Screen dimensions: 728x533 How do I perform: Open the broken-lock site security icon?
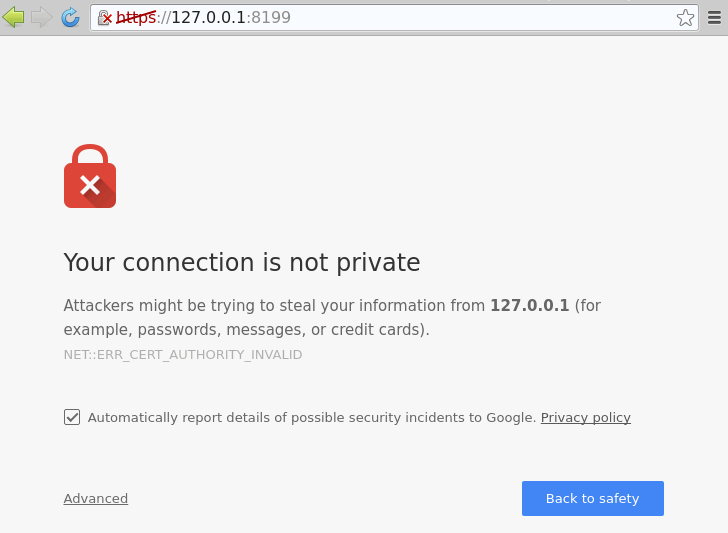click(x=105, y=18)
